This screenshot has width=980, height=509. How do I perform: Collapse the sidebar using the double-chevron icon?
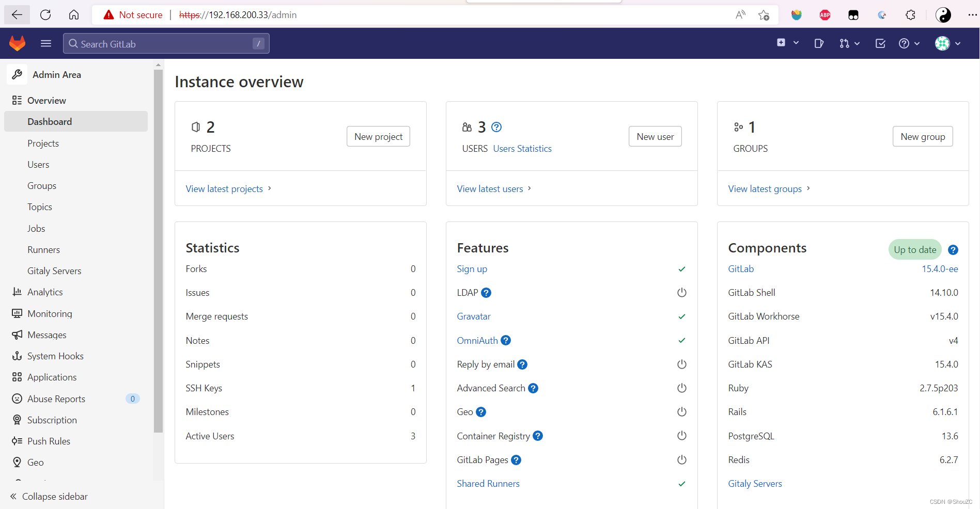pyautogui.click(x=14, y=496)
